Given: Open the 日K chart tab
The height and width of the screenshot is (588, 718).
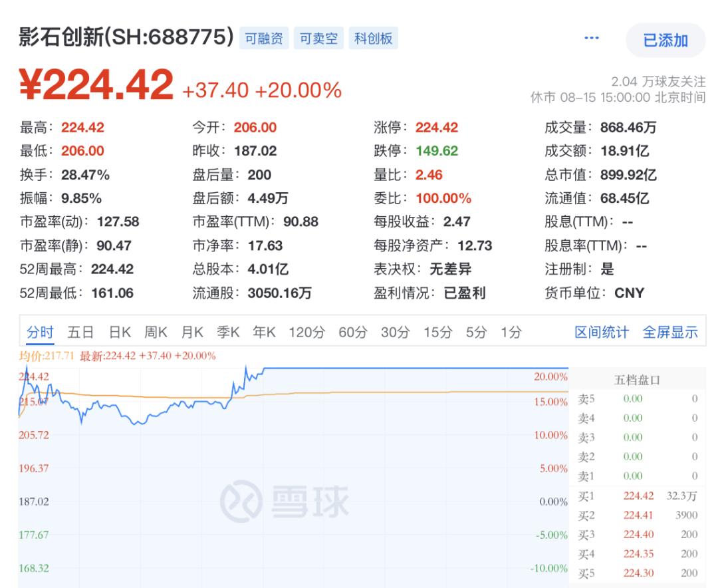Looking at the screenshot, I should 120,332.
